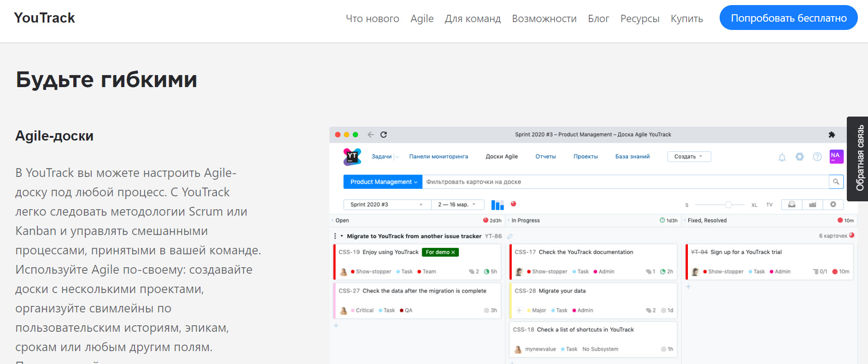Screen dimensions: 868x364
Task: Open Задачи tab in YouTrack app
Action: (381, 157)
